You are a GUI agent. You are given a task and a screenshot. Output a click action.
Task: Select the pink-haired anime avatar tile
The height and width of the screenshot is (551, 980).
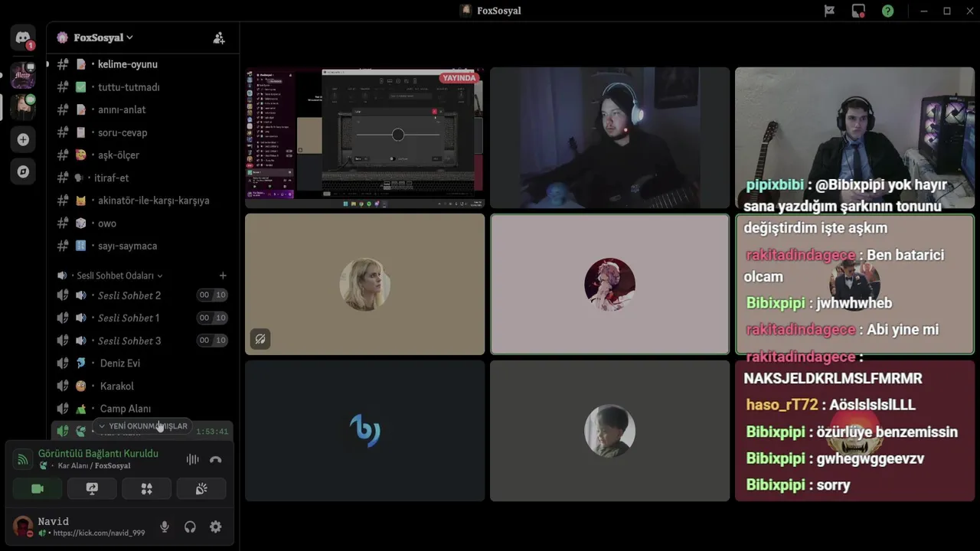[x=609, y=284]
